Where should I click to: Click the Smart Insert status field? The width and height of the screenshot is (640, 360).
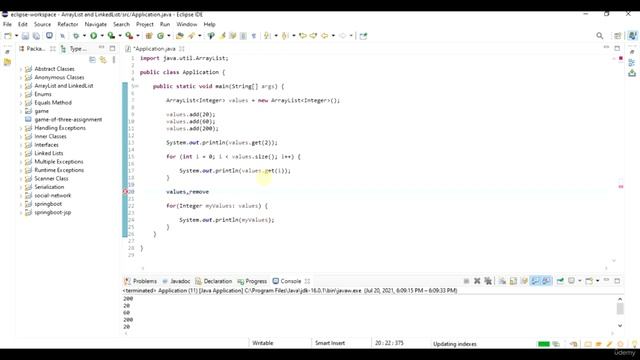(330, 343)
